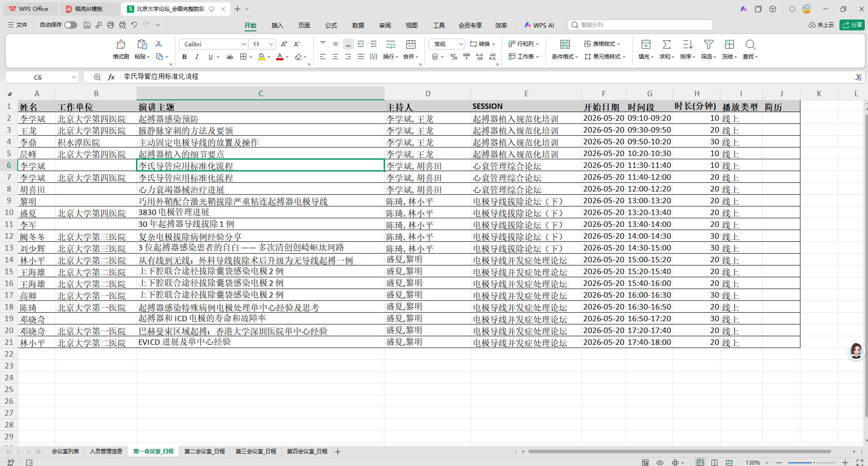This screenshot has height=466, width=868.
Task: Toggle eye protection mode eye icon
Action: [x=660, y=462]
